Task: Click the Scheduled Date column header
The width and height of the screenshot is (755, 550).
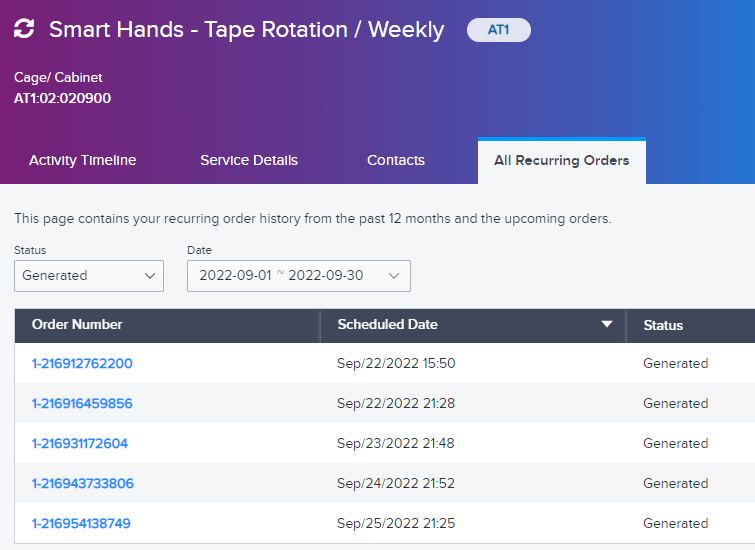Action: coord(388,325)
